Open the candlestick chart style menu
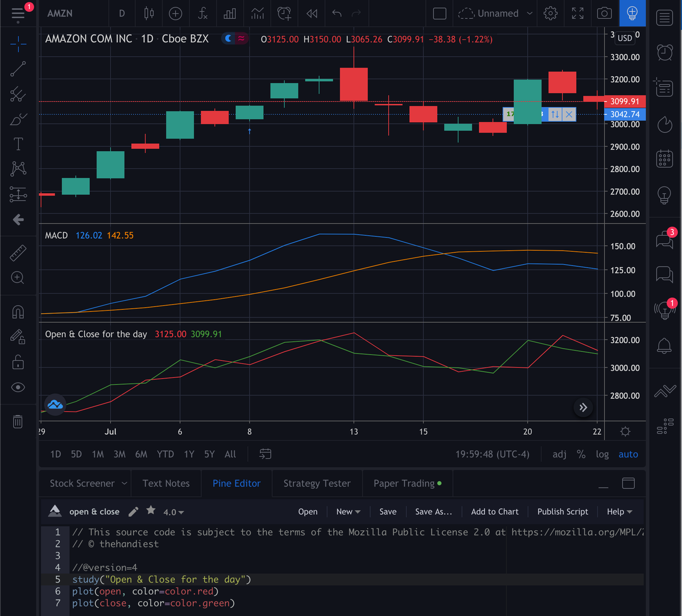The height and width of the screenshot is (616, 682). [149, 13]
